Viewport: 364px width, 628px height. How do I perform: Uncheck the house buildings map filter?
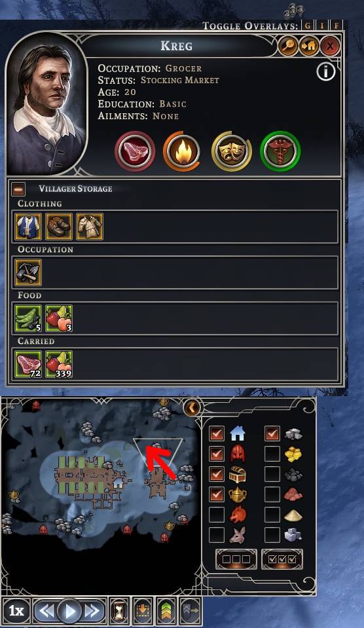click(x=216, y=434)
